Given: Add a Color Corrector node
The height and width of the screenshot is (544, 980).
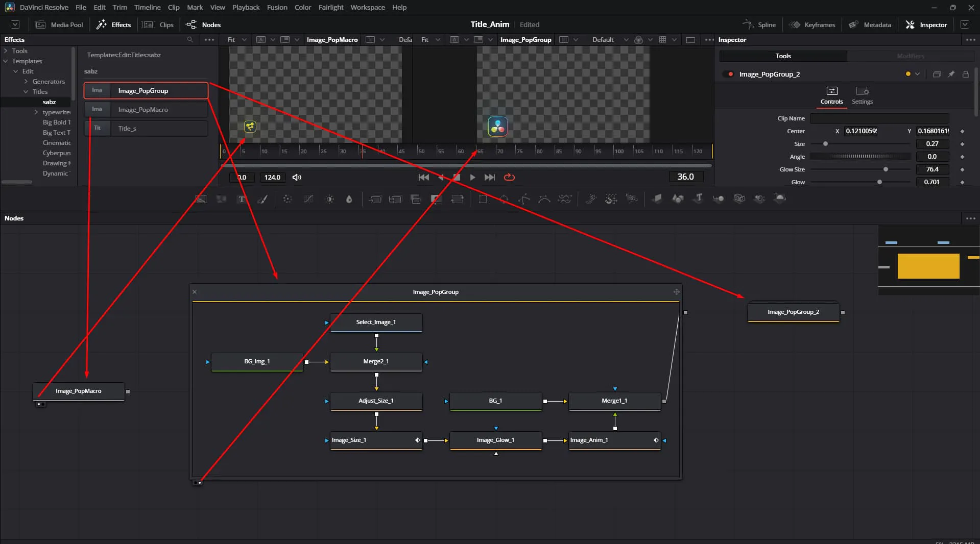Looking at the screenshot, I should click(x=288, y=199).
